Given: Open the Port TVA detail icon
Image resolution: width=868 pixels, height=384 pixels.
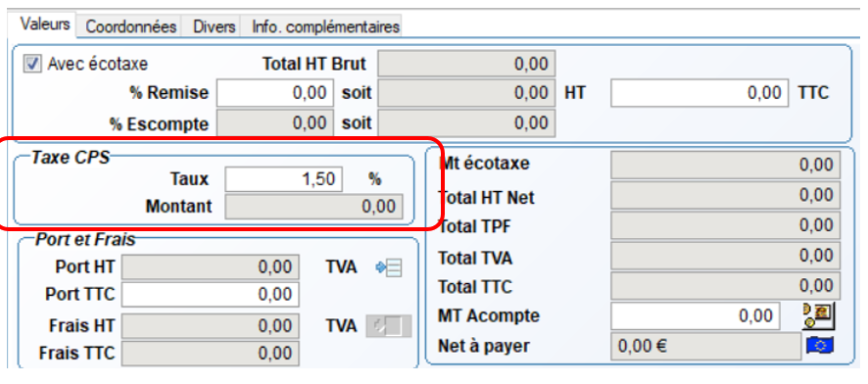Looking at the screenshot, I should click(389, 268).
